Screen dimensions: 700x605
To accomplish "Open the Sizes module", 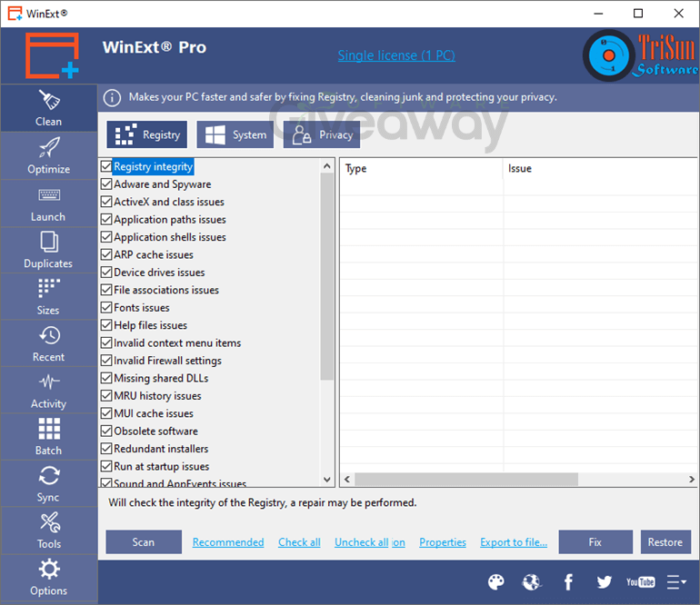I will (49, 297).
